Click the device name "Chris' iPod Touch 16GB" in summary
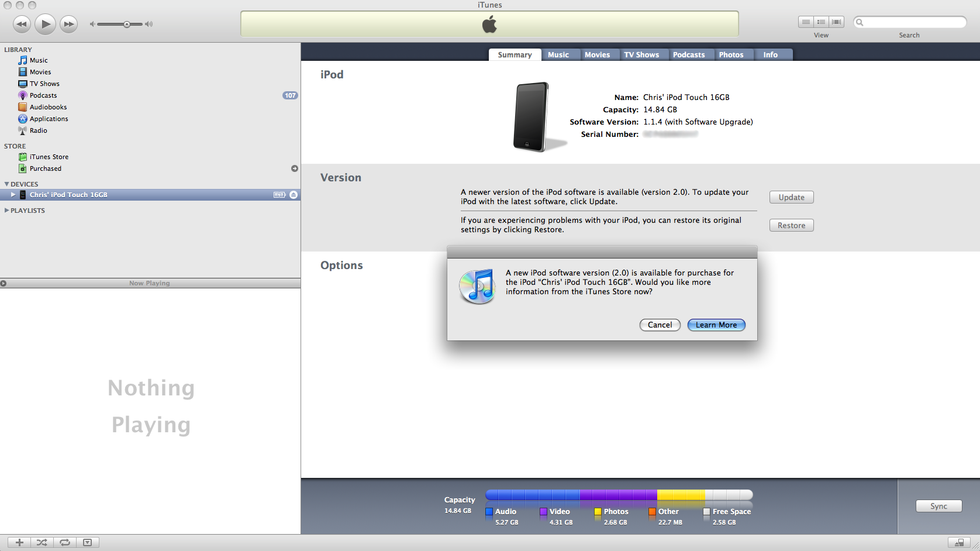This screenshot has height=551, width=980. [x=686, y=98]
